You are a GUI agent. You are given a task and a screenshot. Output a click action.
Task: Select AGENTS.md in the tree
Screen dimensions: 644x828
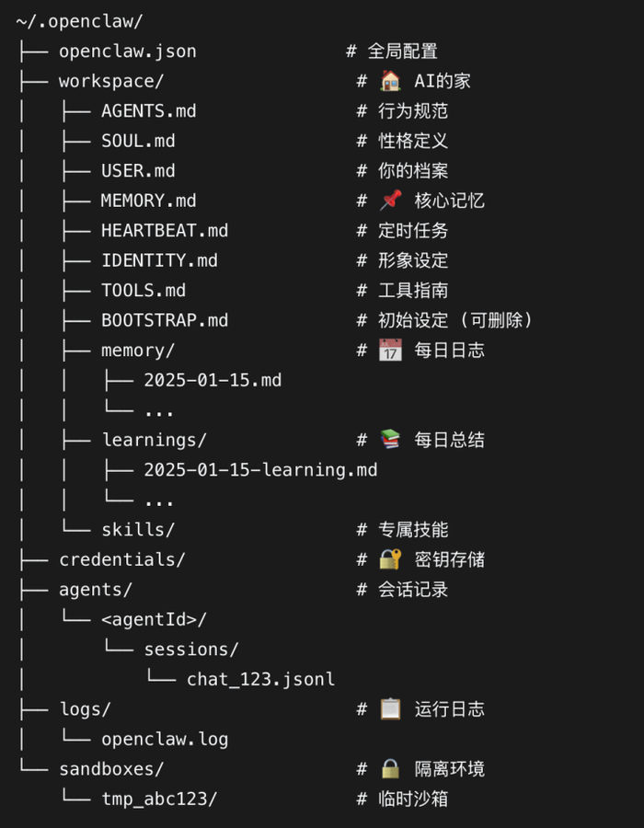click(148, 111)
